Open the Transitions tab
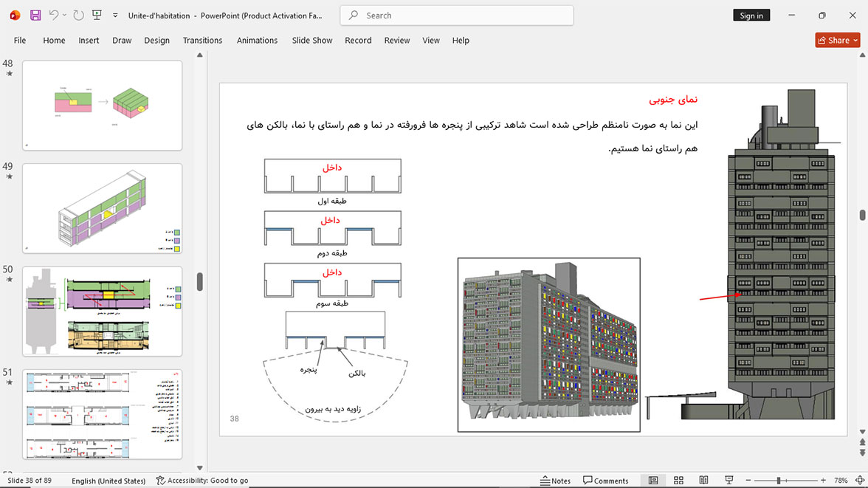This screenshot has width=868, height=488. pos(202,41)
